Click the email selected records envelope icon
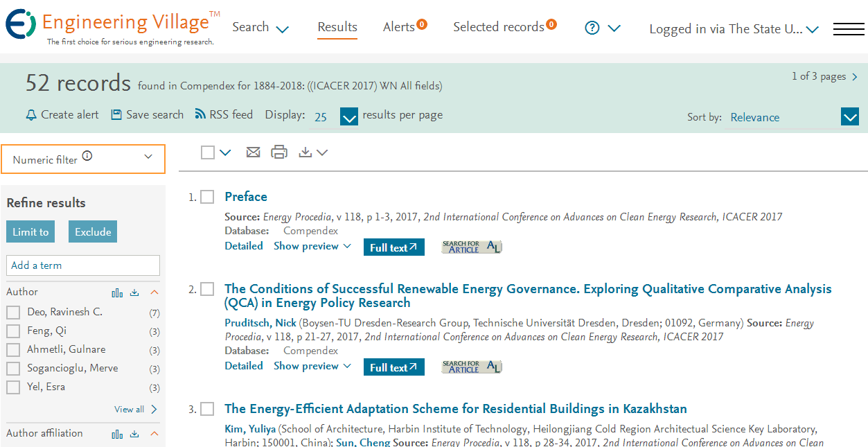The width and height of the screenshot is (868, 447). (254, 152)
